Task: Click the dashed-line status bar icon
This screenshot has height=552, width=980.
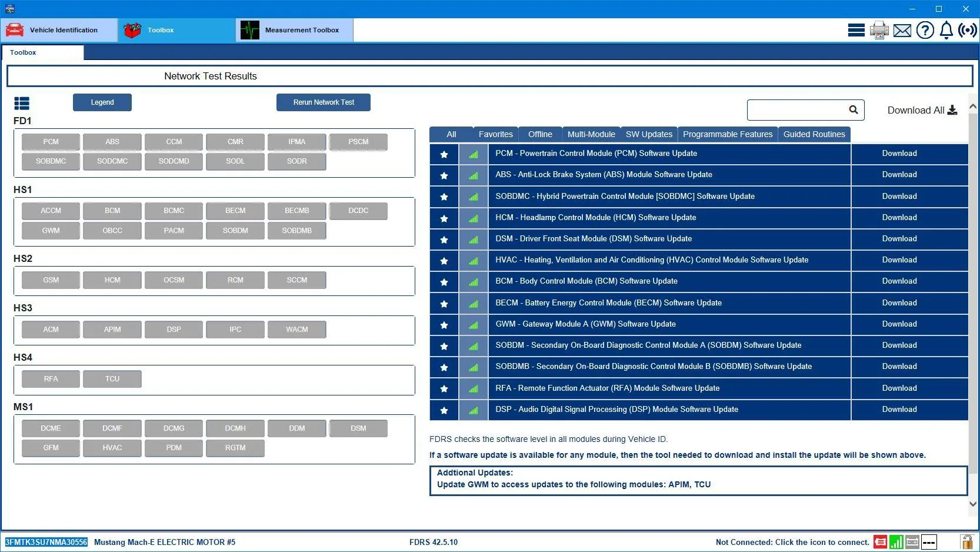Action: [x=929, y=542]
